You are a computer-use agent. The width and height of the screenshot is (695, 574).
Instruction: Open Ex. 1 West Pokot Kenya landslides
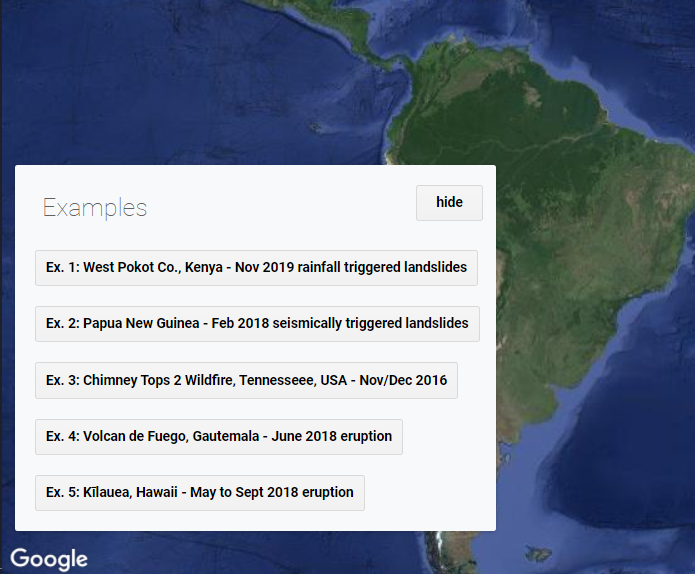coord(256,268)
